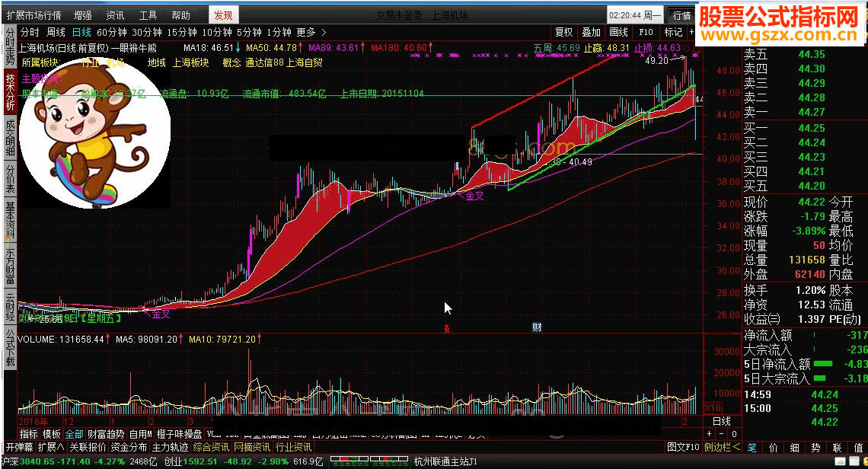This screenshot has width=868, height=469.
Task: Open 资金分布 panel
Action: (x=129, y=447)
